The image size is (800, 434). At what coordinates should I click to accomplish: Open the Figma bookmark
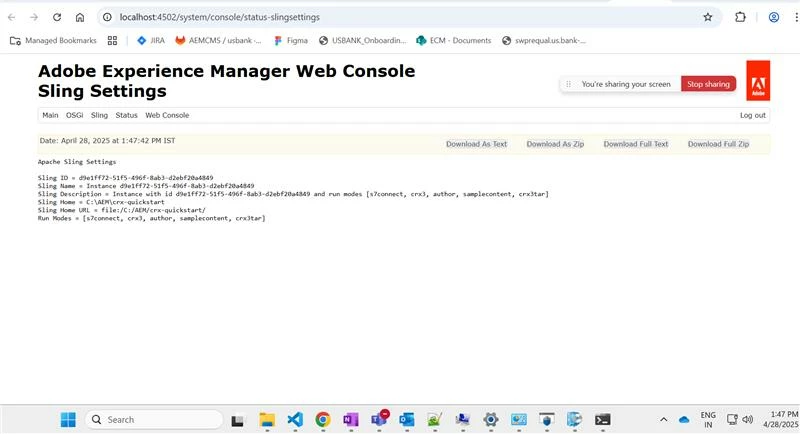coord(291,40)
